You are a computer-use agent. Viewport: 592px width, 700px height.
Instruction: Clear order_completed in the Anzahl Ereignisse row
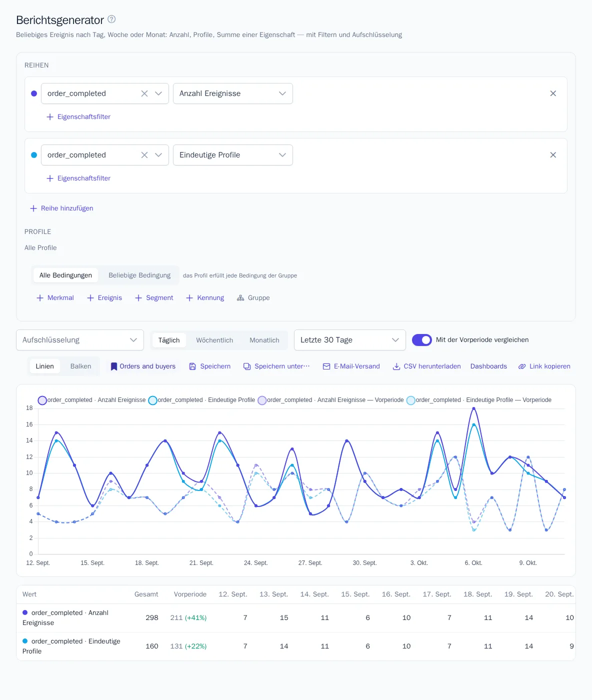coord(144,93)
